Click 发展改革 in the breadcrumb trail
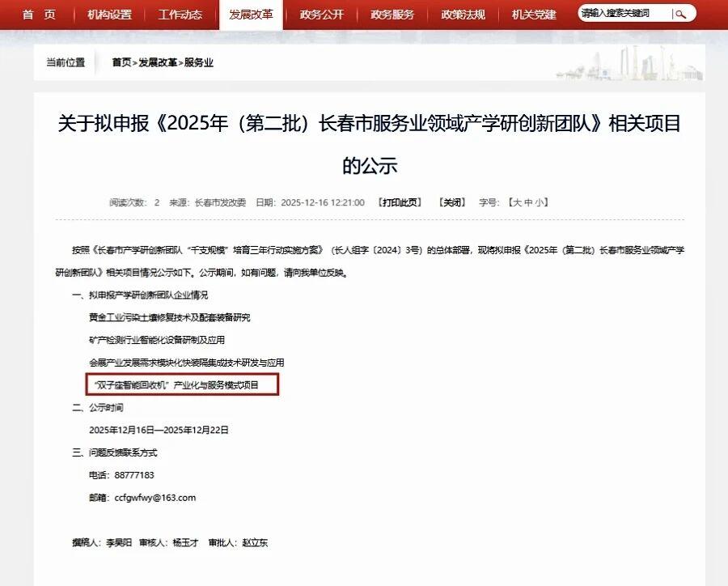 pos(158,62)
